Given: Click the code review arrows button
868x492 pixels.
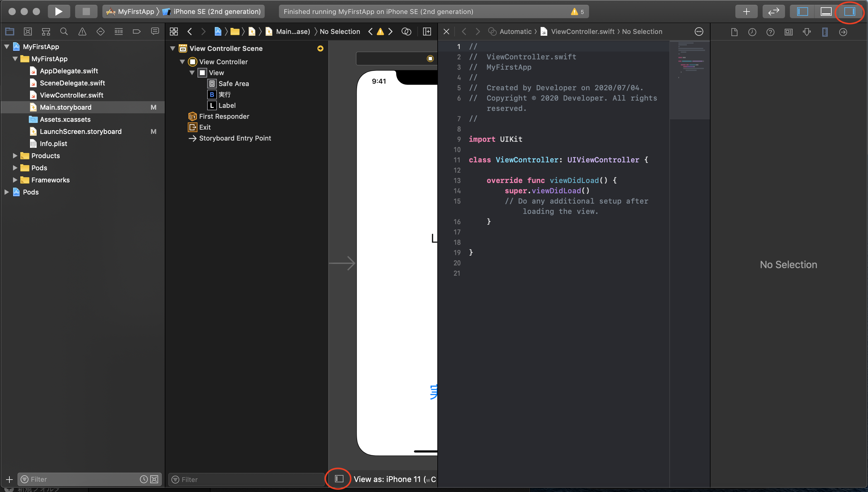Looking at the screenshot, I should coord(773,12).
